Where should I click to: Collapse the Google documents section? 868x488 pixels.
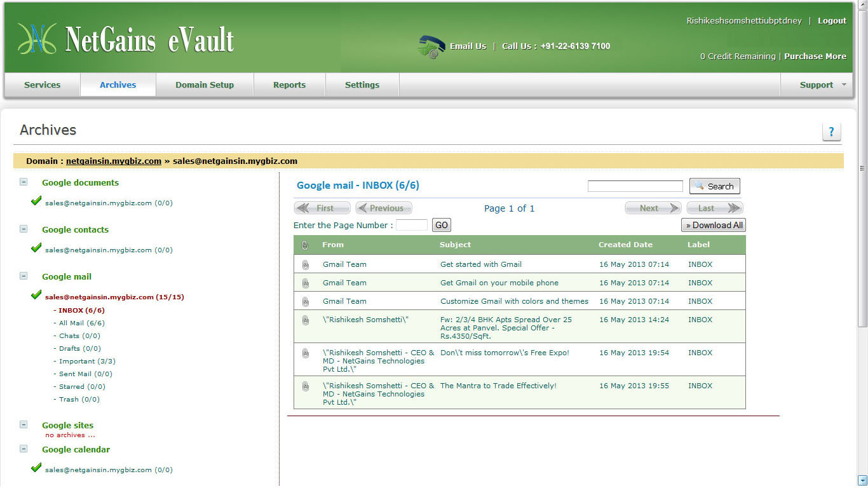tap(24, 182)
